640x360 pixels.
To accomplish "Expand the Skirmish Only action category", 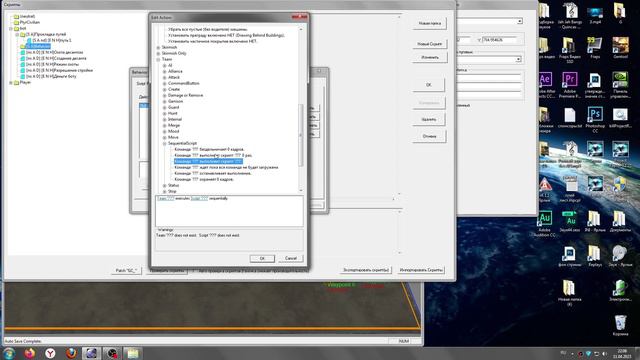I will [158, 53].
